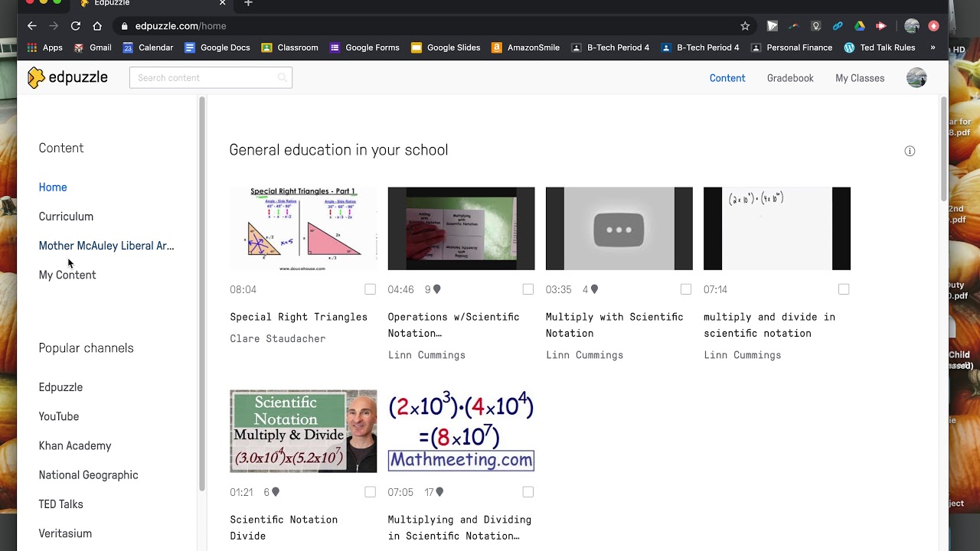Open the Google Forms bookmark
Image resolution: width=980 pixels, height=551 pixels.
coord(364,47)
